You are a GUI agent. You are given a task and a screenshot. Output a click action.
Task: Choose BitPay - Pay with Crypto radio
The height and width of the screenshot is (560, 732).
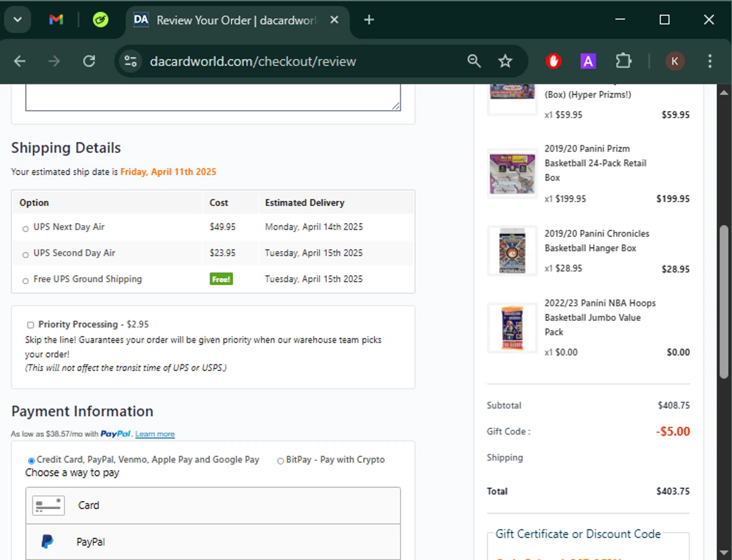(281, 461)
